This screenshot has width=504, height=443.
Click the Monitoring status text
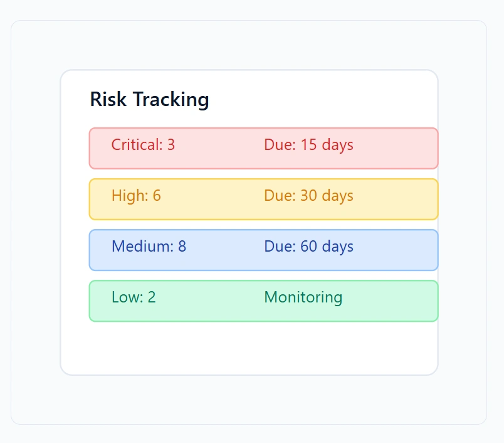(x=303, y=297)
